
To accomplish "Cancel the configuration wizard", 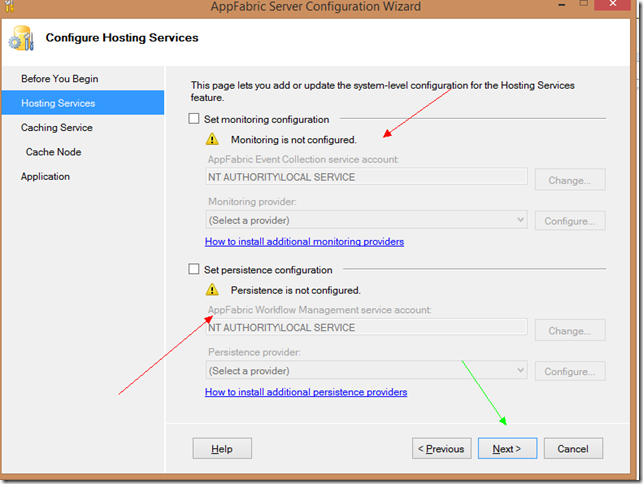I will click(573, 448).
